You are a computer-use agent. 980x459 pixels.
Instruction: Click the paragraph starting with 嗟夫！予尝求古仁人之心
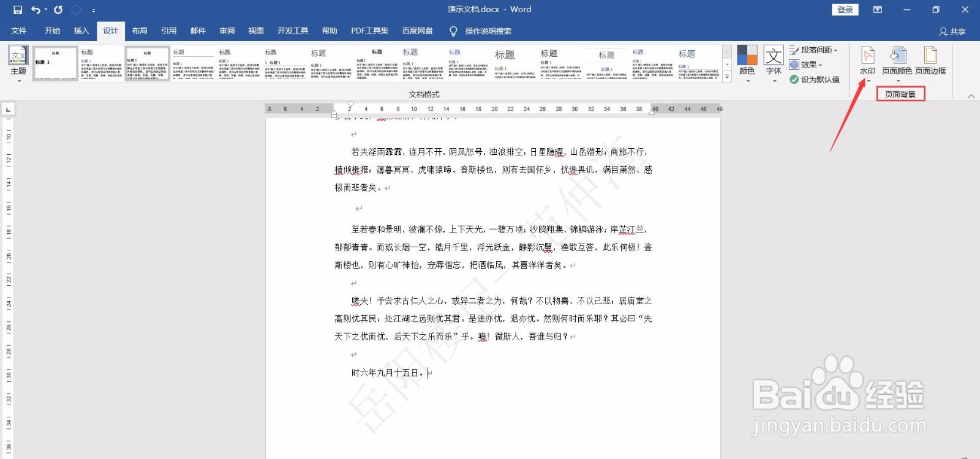[x=493, y=318]
